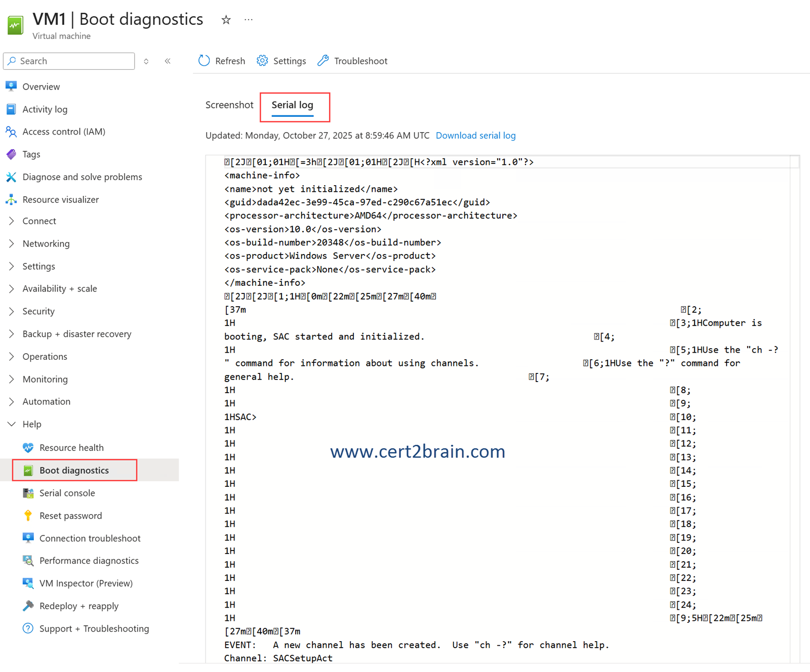Viewport: 810px width, 672px height.
Task: Open the Serial console icon item
Action: point(28,493)
